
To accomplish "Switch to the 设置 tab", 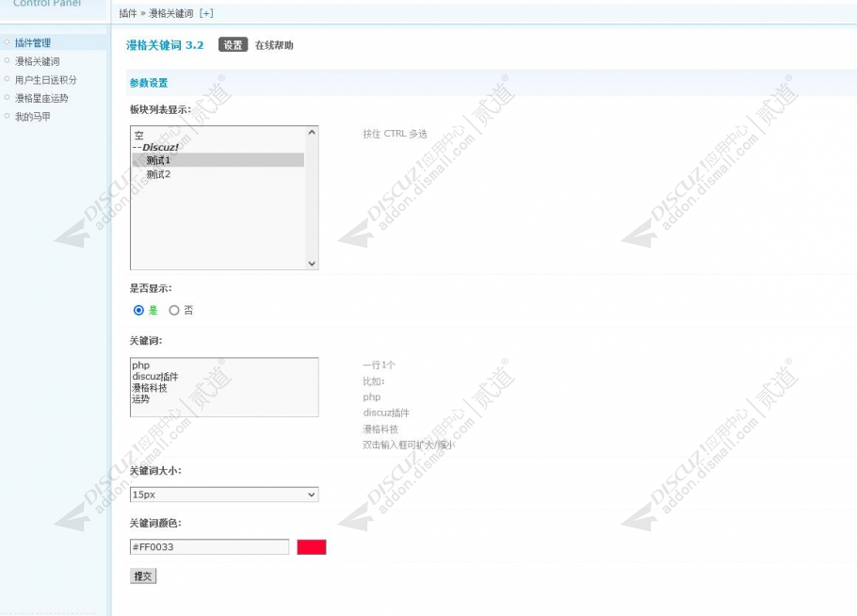I will pos(233,45).
